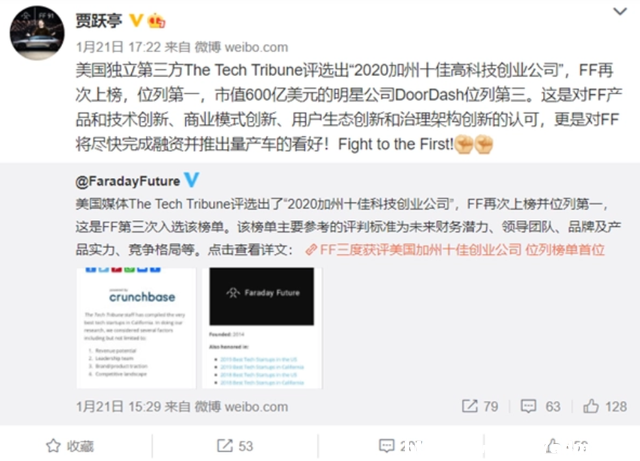
Task: View the crunchbase screenshot thumbnail
Action: 136,328
